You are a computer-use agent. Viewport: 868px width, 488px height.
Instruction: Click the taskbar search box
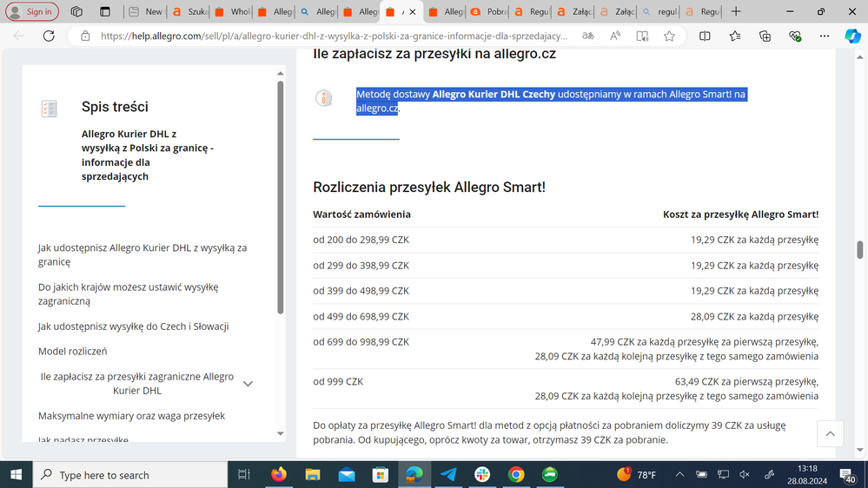[x=130, y=475]
